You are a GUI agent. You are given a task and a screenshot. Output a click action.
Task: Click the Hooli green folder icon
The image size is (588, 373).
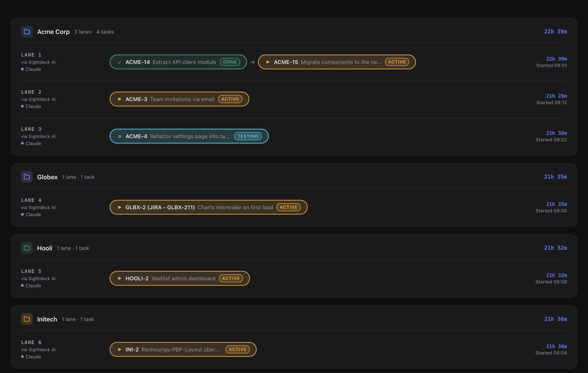[x=27, y=248]
